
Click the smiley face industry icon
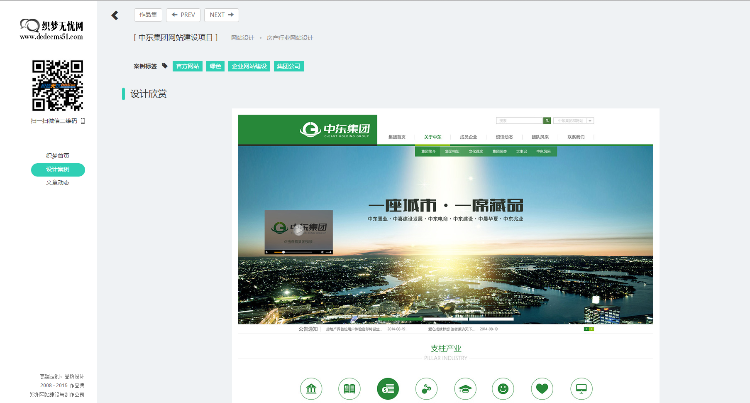503,388
